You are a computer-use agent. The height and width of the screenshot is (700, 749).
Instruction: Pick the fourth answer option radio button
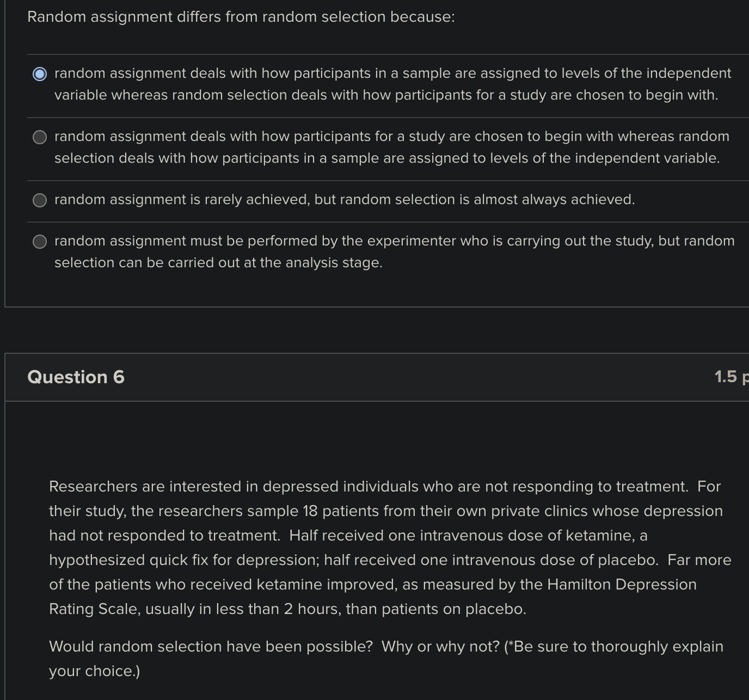[39, 241]
